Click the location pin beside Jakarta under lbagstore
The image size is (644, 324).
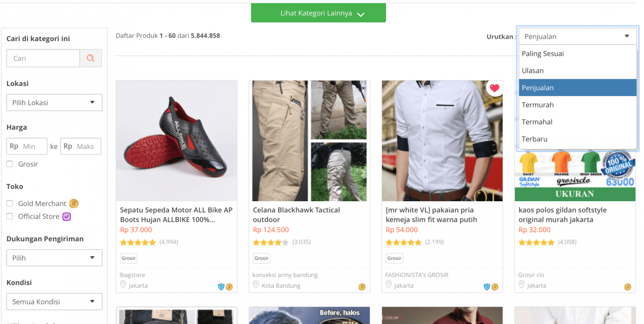coord(123,285)
